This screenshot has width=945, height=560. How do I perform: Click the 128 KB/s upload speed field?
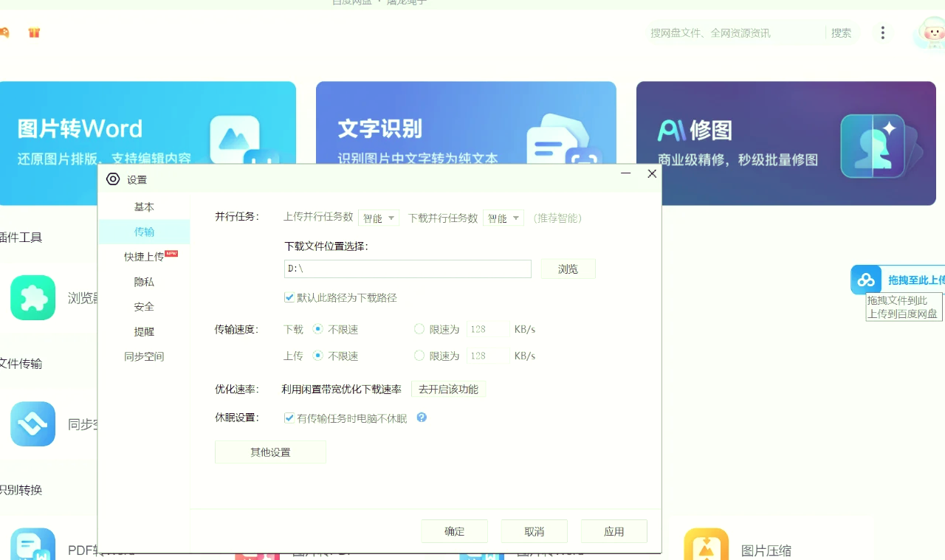tap(488, 355)
